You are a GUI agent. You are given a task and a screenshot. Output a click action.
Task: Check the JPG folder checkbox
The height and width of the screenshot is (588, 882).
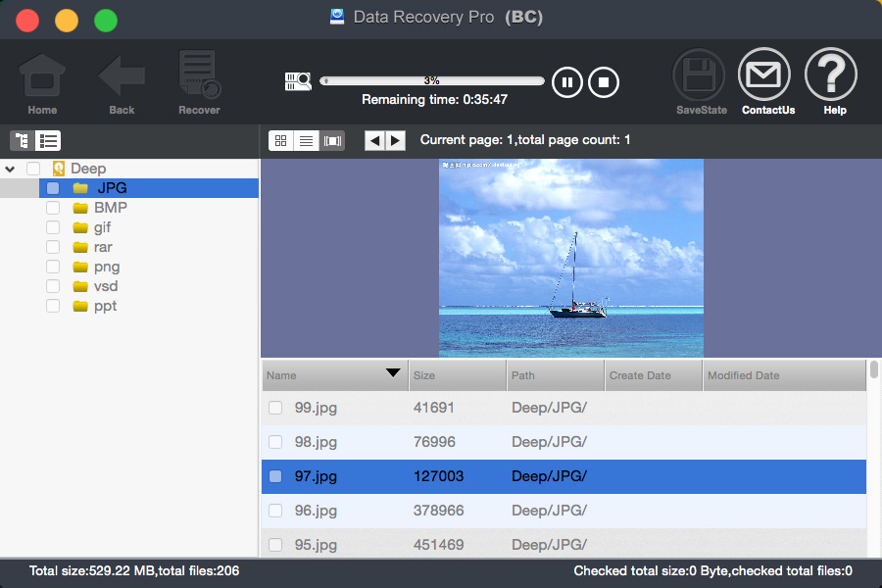[53, 188]
